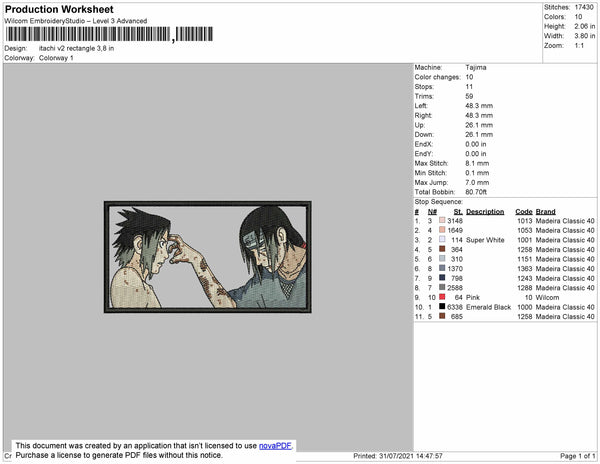600x464 pixels.
Task: Open the novaPDF hyperlink
Action: pyautogui.click(x=275, y=446)
